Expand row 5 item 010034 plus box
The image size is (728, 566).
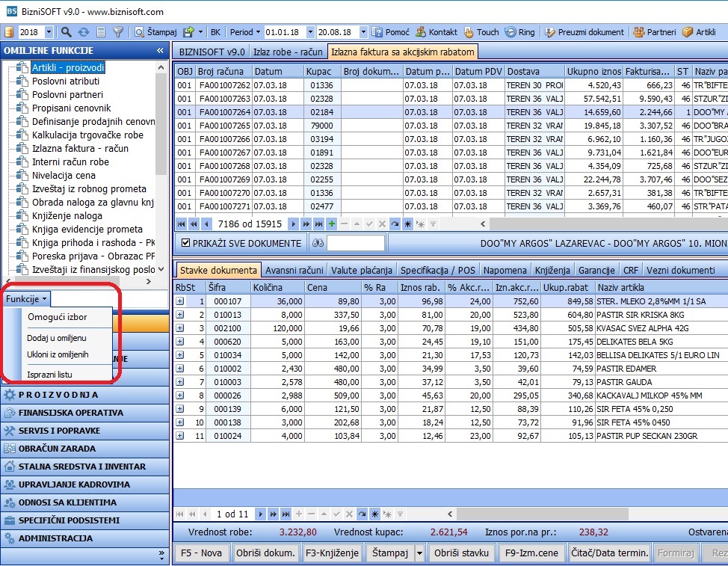point(180,354)
